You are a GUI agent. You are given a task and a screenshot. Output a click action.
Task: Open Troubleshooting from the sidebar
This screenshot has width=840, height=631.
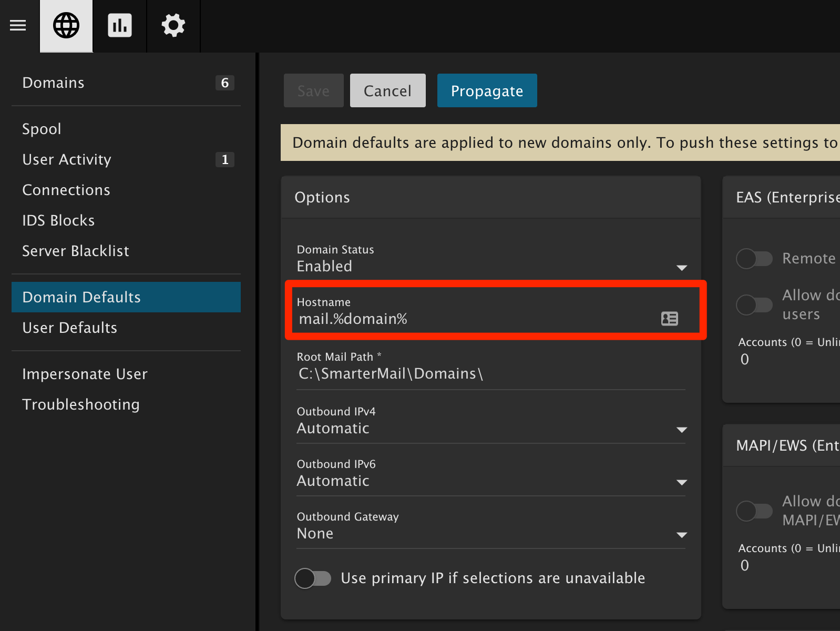pyautogui.click(x=81, y=405)
